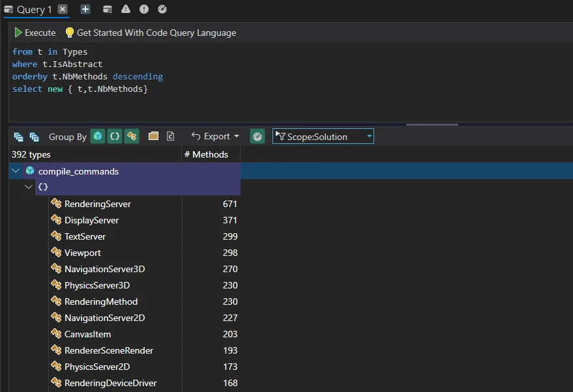Click the 298 methods value

coord(230,253)
